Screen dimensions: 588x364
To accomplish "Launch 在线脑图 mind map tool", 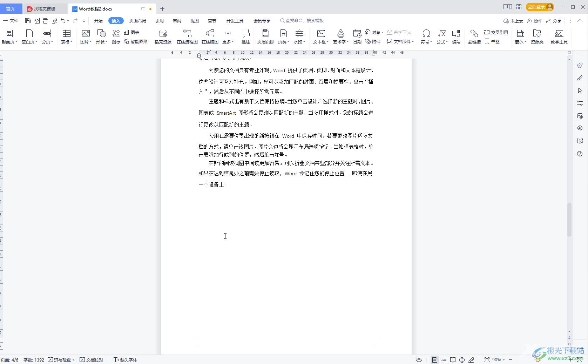I will 210,37.
